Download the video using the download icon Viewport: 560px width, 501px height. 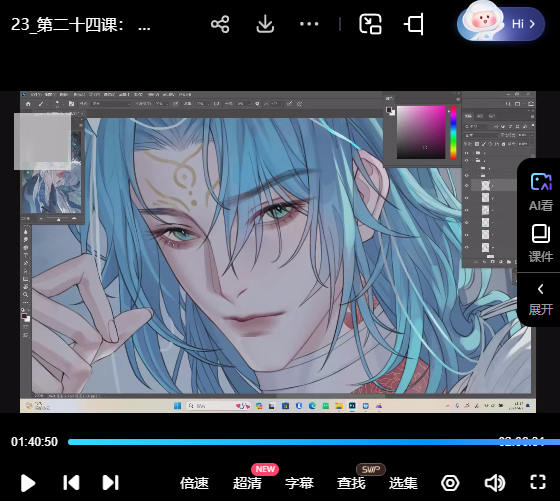[x=265, y=24]
